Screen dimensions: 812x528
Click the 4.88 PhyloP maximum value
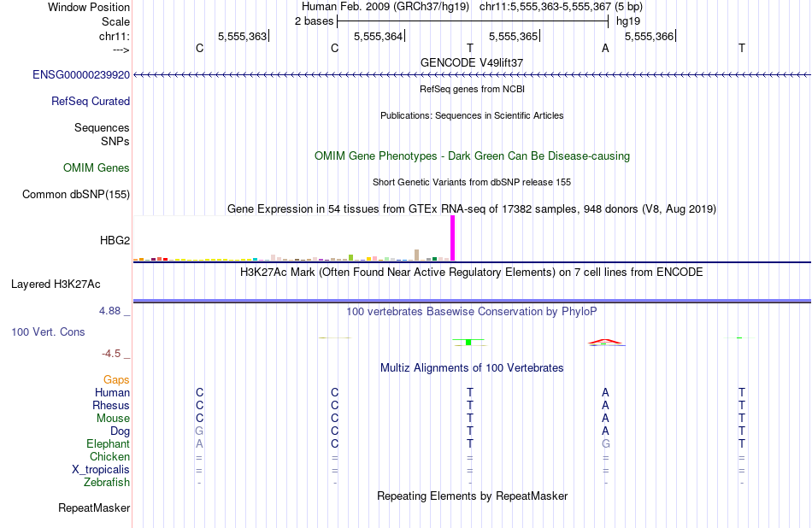pos(109,311)
